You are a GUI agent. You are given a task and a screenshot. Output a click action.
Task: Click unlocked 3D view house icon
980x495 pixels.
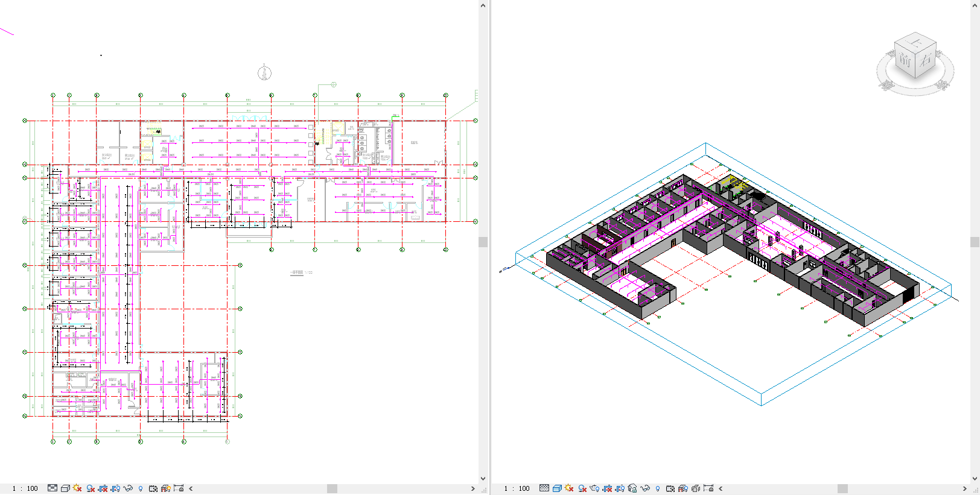(632, 488)
